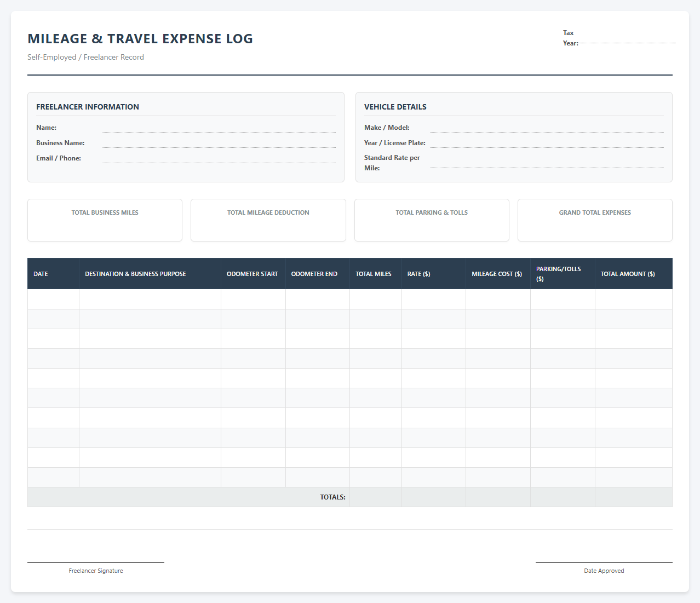Image resolution: width=700 pixels, height=603 pixels.
Task: Click the TOTAL MILES column header
Action: (x=376, y=274)
